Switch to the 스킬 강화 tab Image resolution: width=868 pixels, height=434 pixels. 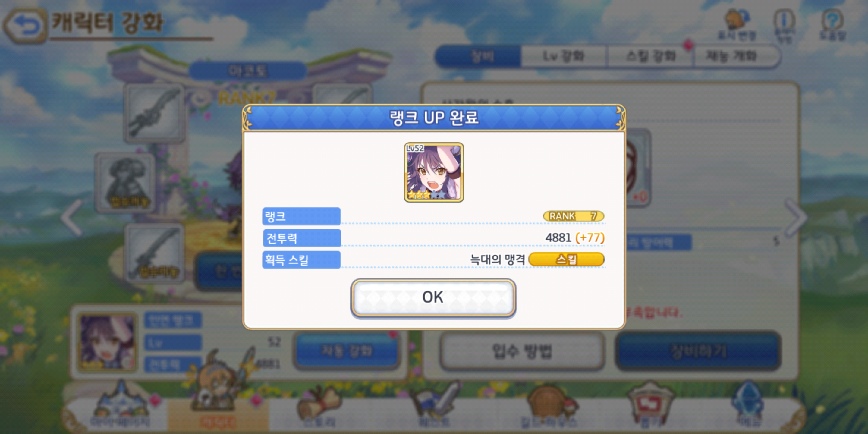point(650,56)
